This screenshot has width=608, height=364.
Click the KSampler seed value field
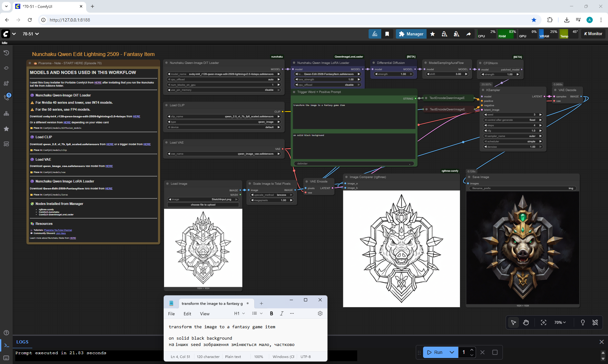(x=512, y=115)
